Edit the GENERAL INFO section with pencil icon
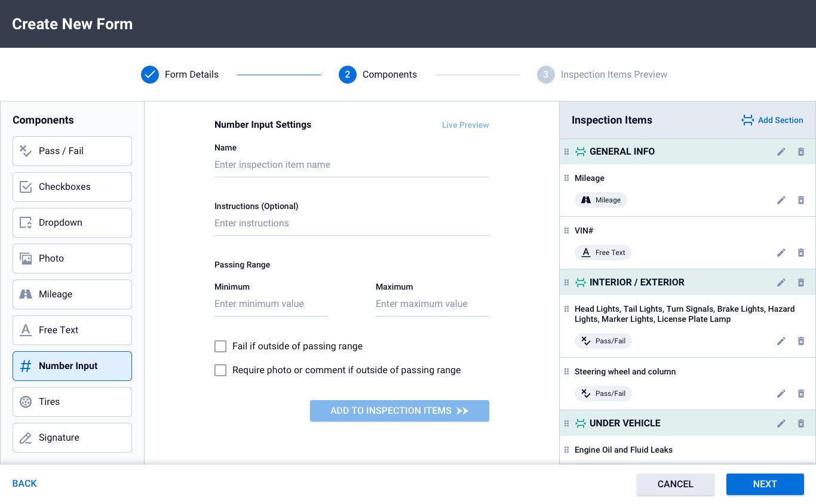This screenshot has height=504, width=816. (781, 152)
